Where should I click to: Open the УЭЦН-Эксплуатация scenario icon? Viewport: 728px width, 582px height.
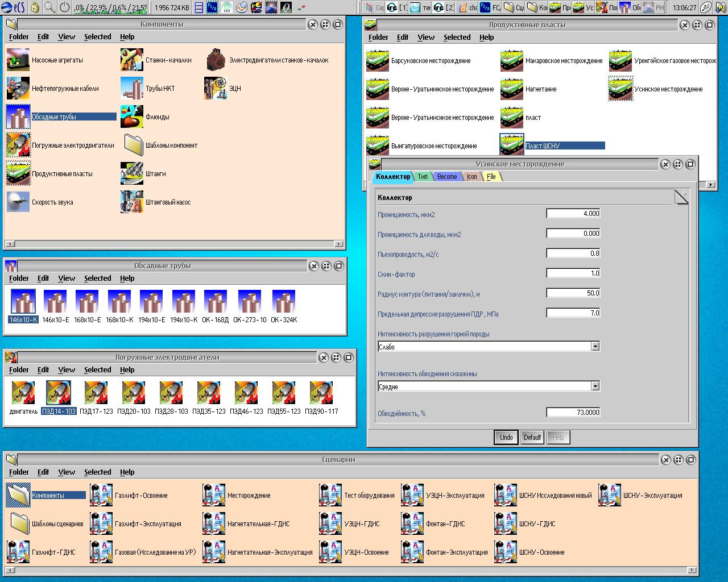[x=412, y=496]
